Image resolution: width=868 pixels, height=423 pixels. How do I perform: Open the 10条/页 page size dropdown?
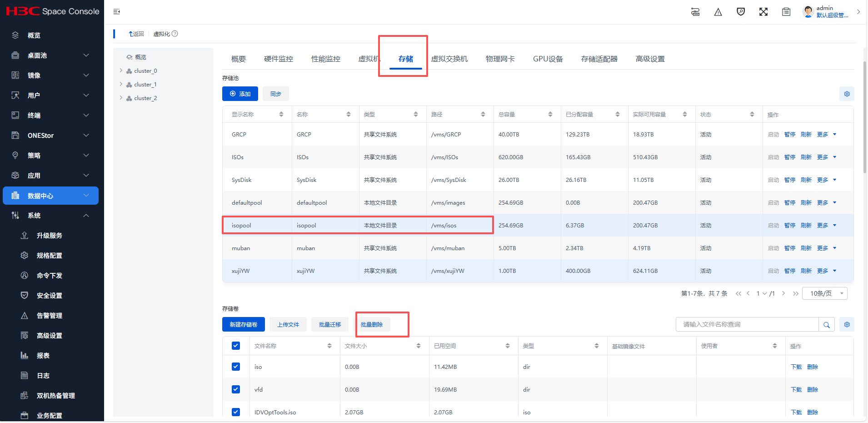[824, 293]
